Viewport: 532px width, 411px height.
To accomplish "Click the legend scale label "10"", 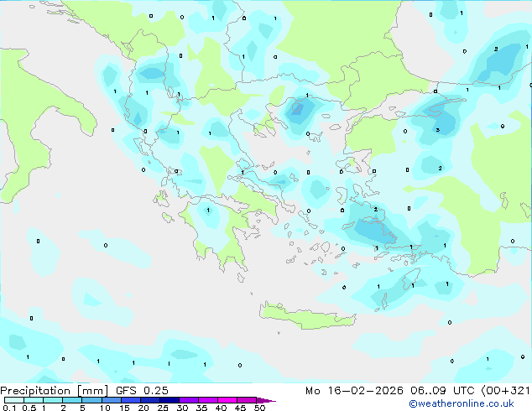I will pyautogui.click(x=105, y=408).
